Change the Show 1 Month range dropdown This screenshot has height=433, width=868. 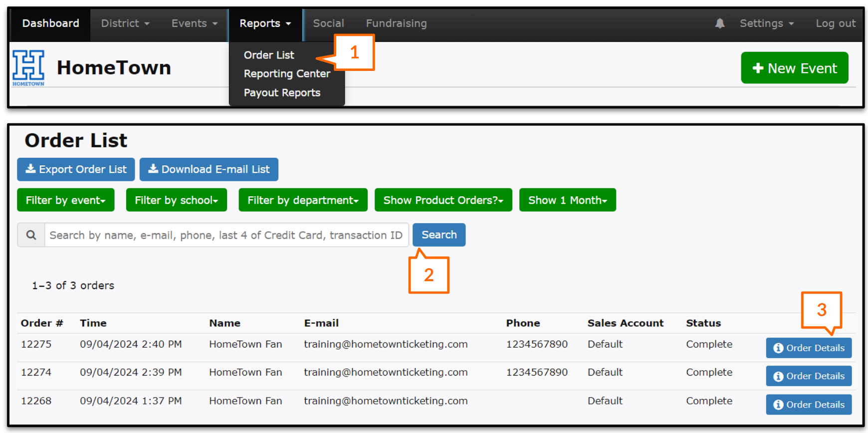pyautogui.click(x=567, y=200)
